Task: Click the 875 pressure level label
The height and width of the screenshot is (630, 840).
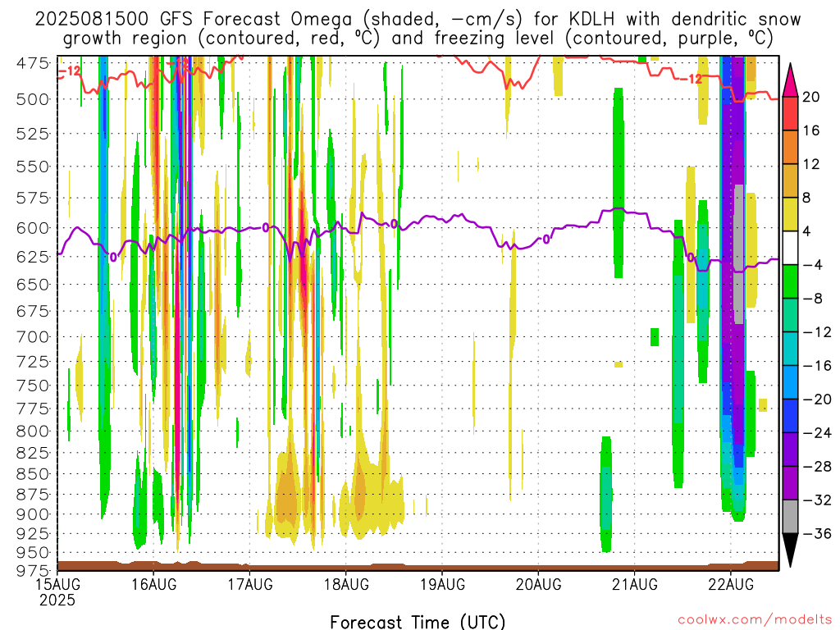Action: [x=33, y=494]
